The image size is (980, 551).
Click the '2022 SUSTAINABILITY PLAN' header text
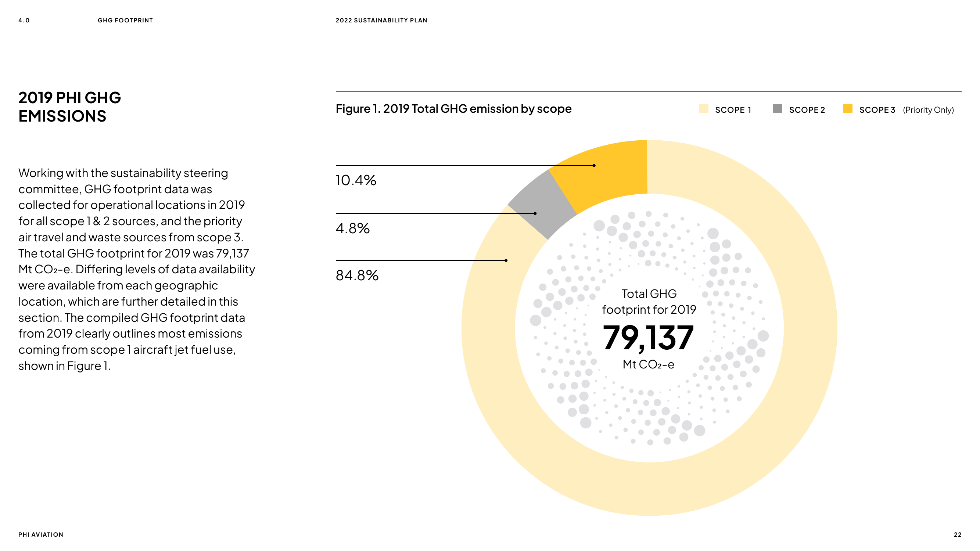pyautogui.click(x=381, y=21)
